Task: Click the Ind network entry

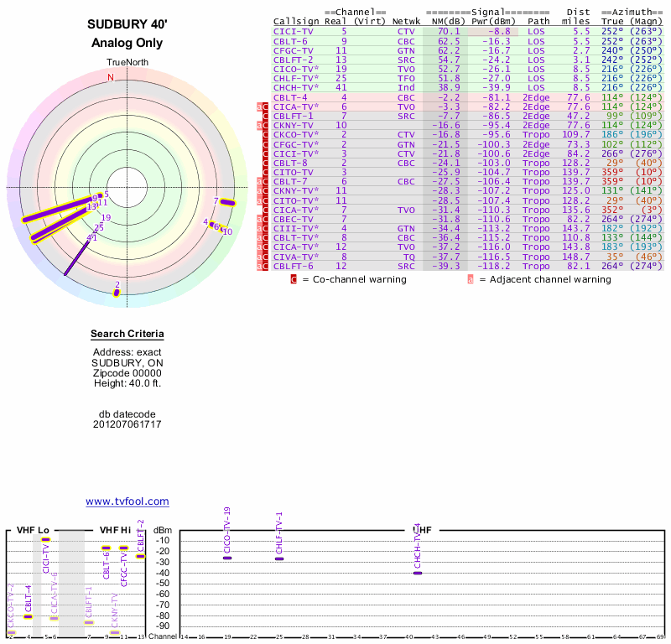Action: click(406, 88)
